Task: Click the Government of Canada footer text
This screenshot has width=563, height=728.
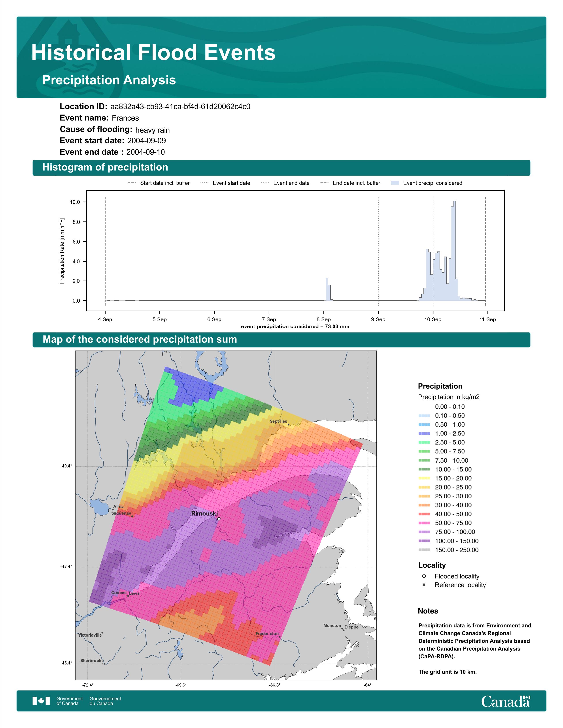Action: click(69, 701)
